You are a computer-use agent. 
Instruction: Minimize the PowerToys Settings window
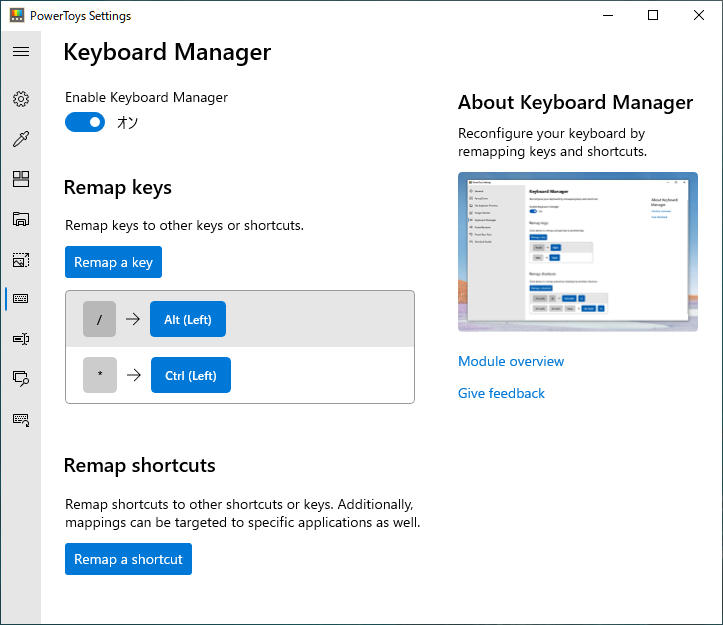click(x=608, y=15)
